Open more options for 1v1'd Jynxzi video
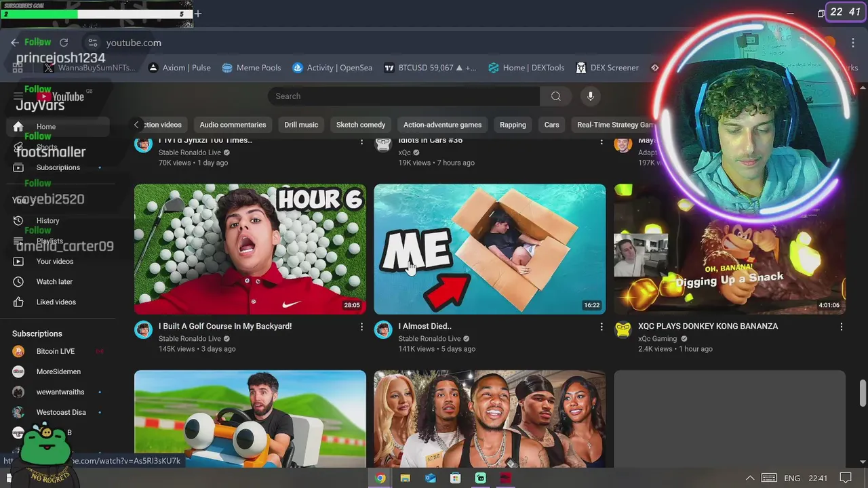This screenshot has width=868, height=488. [361, 141]
